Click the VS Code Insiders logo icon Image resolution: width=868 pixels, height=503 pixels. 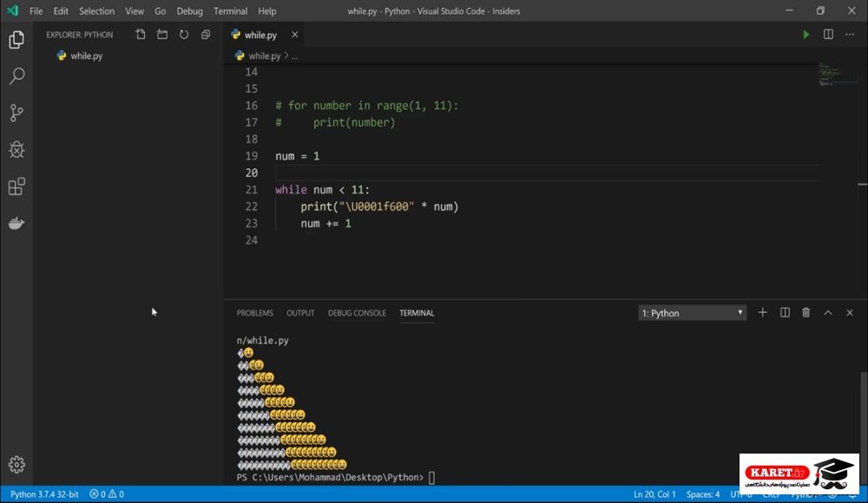click(12, 10)
